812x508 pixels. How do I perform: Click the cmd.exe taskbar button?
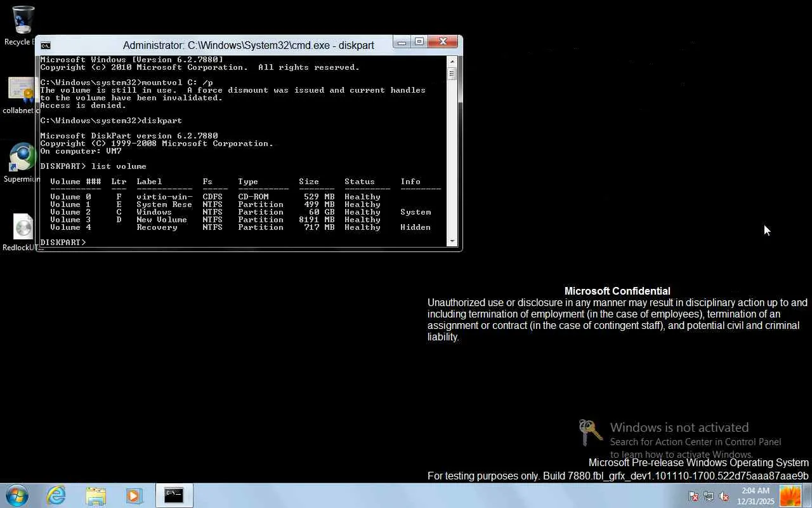coord(174,495)
